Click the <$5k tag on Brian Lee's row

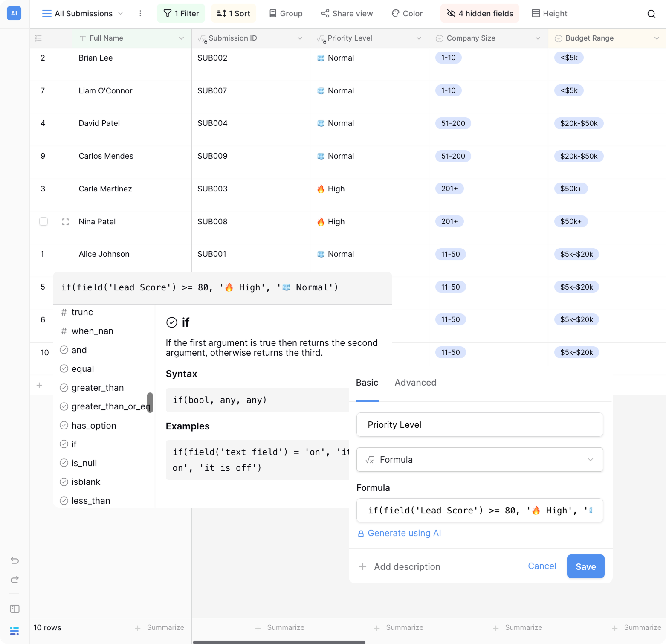point(569,58)
